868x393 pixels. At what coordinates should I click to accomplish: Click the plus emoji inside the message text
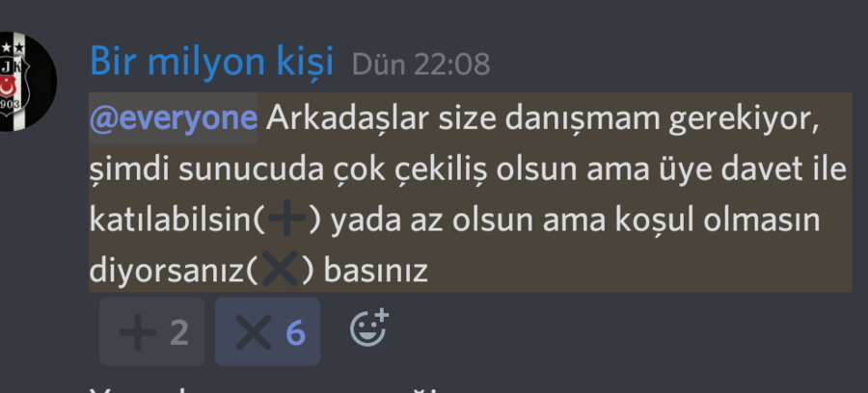(x=286, y=219)
